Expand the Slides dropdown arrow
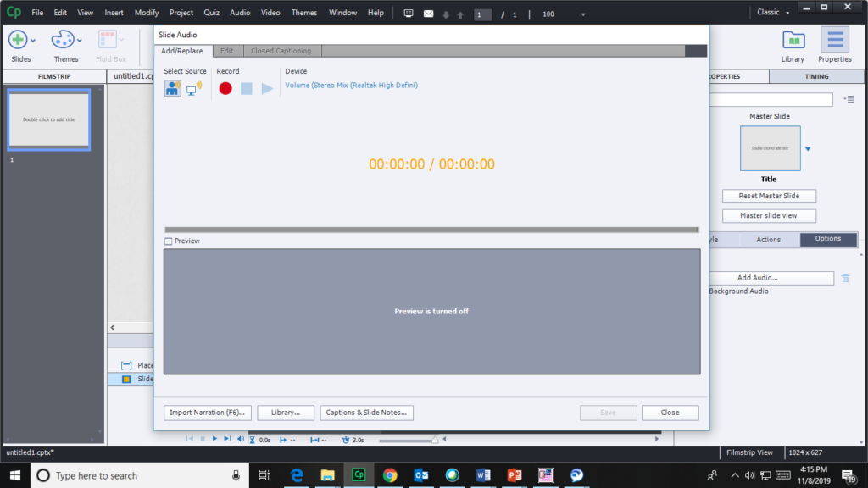The width and height of the screenshot is (868, 488). point(33,41)
